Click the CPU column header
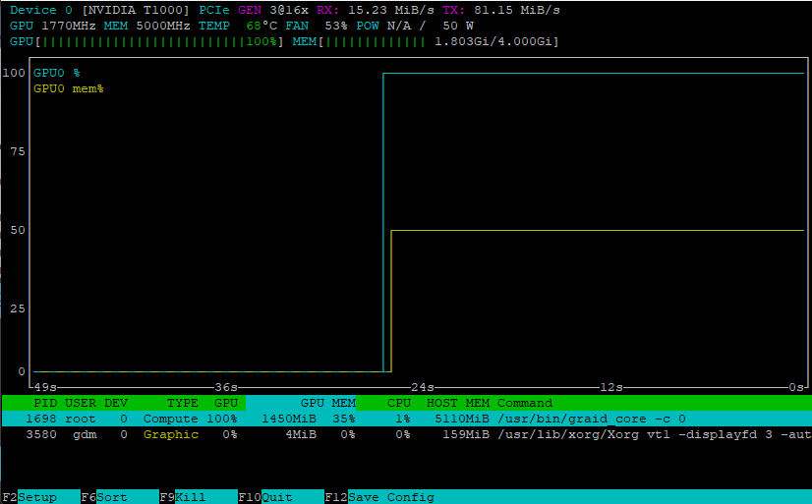Viewport: 812px width, 504px height. 398,403
